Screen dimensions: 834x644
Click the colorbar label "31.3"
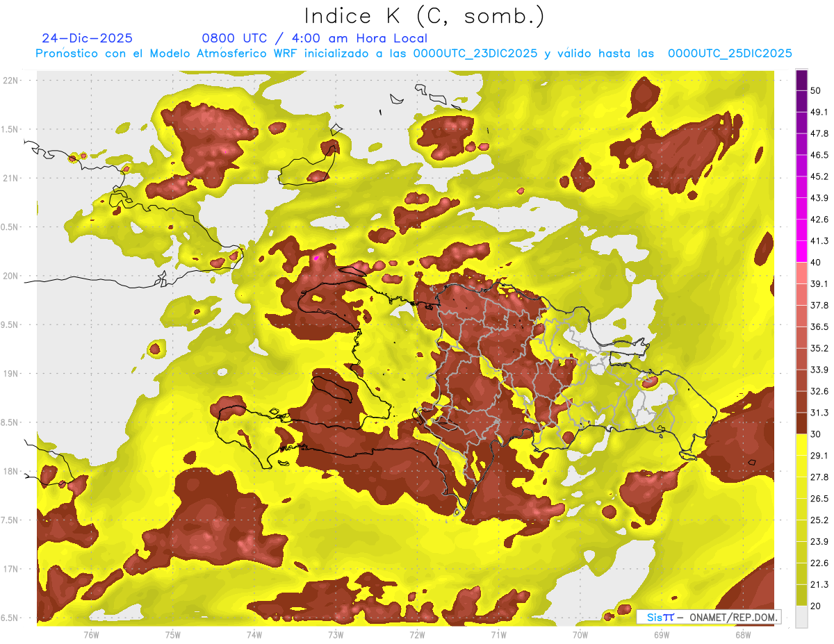(819, 413)
